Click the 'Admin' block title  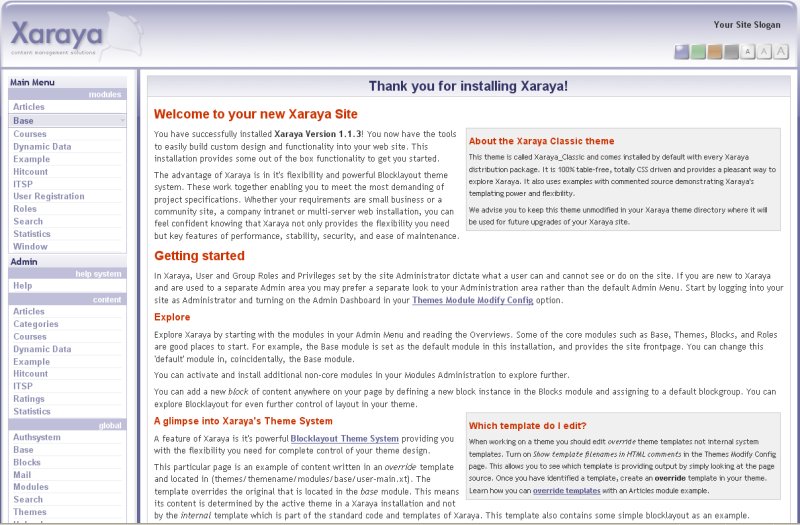point(24,261)
